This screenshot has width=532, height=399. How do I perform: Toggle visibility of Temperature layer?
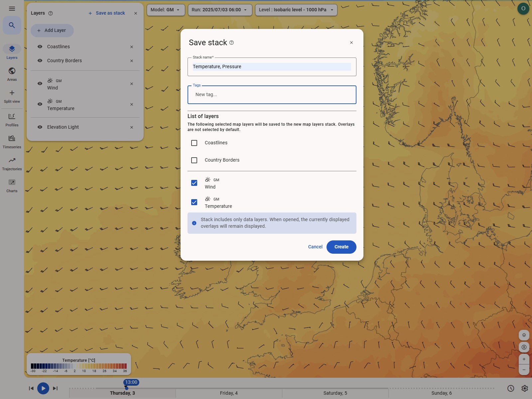tap(40, 104)
